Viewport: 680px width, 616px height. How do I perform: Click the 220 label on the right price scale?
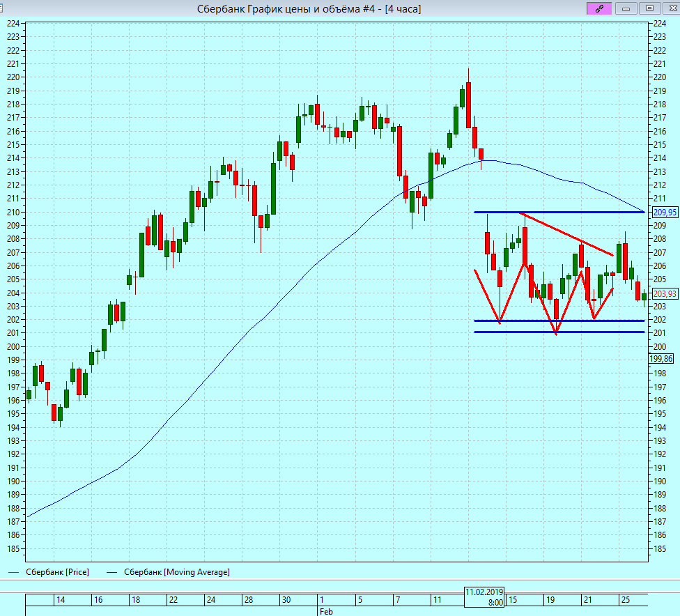pyautogui.click(x=660, y=77)
